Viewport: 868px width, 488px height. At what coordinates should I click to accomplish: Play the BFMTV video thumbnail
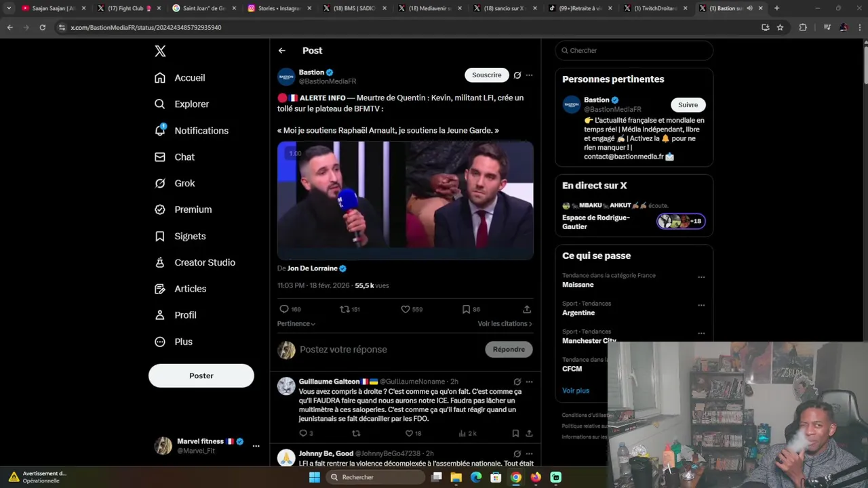406,201
